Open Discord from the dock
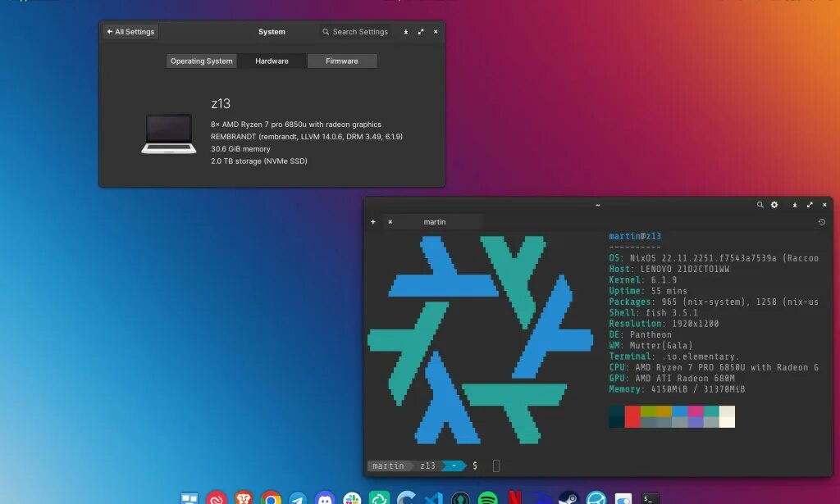Viewport: 840px width, 504px height. tap(325, 498)
